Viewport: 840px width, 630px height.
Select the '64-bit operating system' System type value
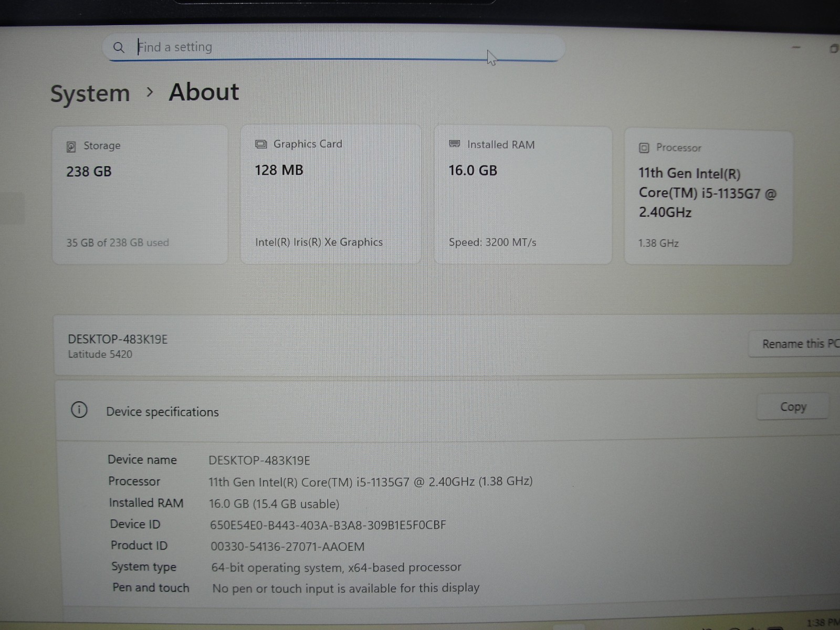336,568
